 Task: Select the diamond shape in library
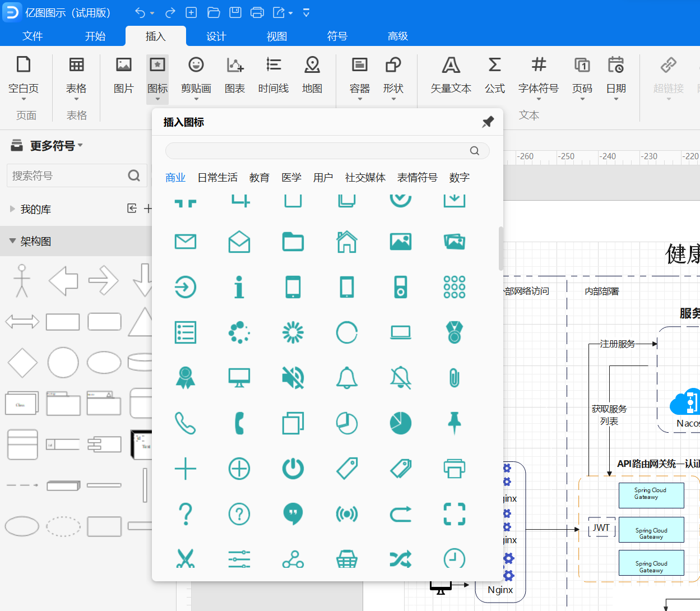22,363
